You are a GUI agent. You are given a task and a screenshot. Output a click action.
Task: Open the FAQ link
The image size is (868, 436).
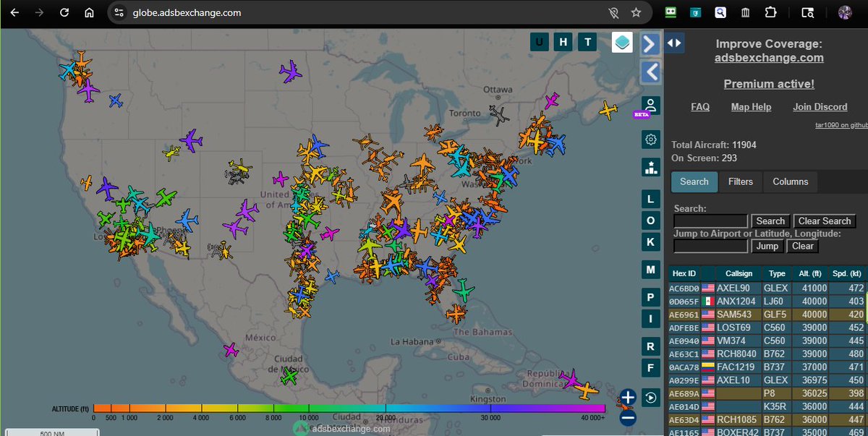pos(700,107)
